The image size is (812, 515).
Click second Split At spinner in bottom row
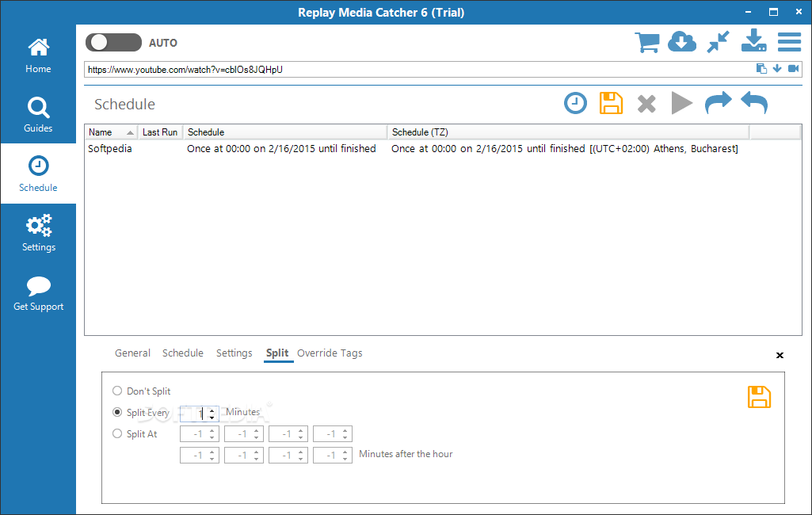244,456
